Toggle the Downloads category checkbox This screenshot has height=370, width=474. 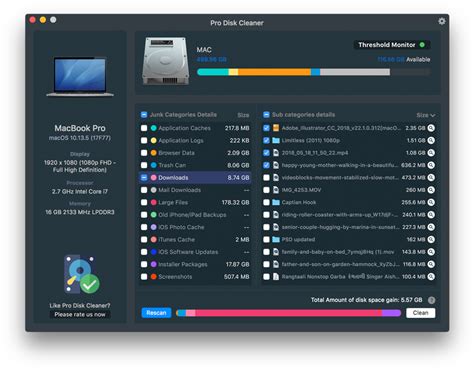coord(144,178)
